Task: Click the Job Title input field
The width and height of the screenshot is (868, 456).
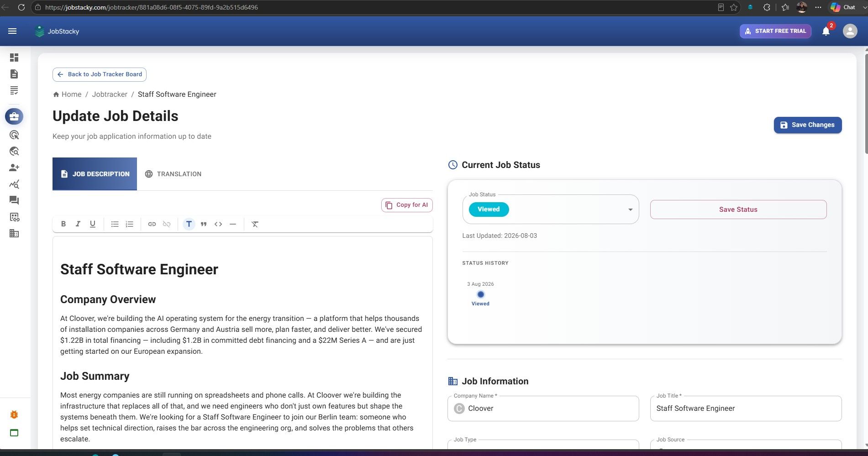Action: tap(746, 409)
